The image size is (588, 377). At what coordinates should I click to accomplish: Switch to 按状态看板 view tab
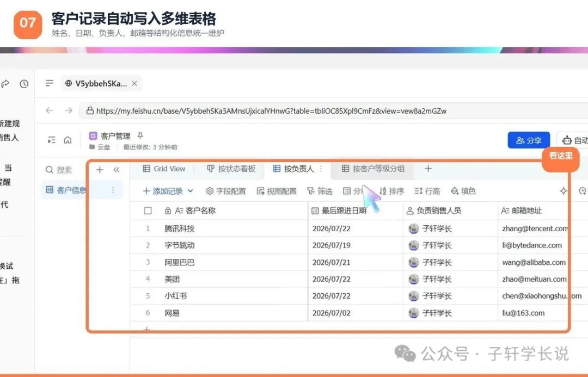pyautogui.click(x=231, y=169)
